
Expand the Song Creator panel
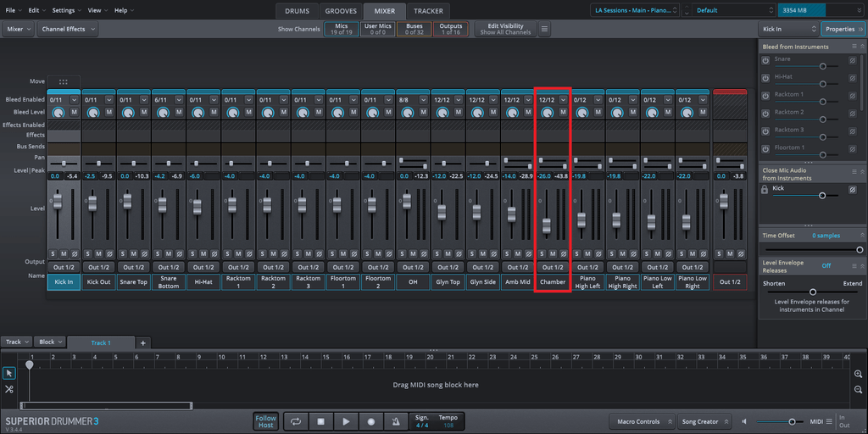704,422
